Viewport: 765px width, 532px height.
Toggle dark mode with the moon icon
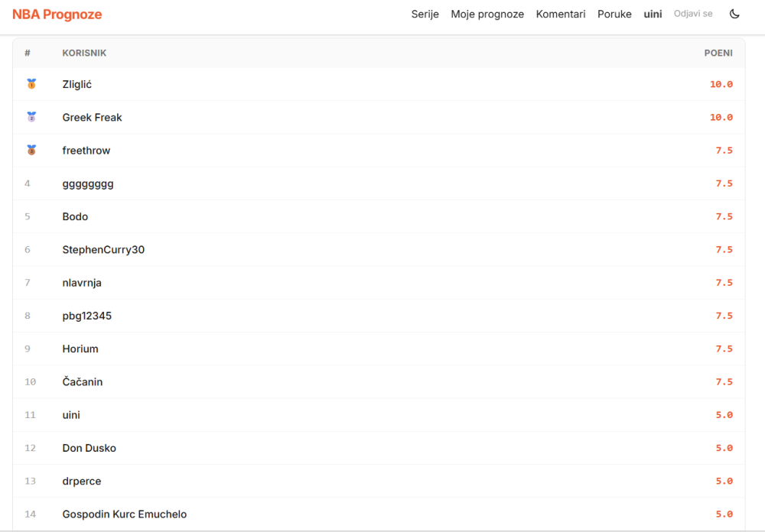coord(734,14)
